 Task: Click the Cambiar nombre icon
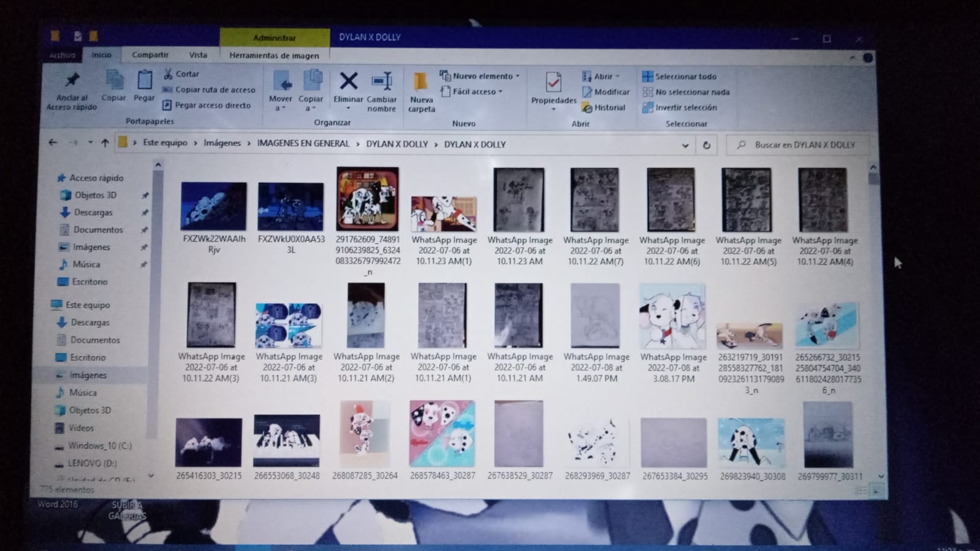coord(382,81)
